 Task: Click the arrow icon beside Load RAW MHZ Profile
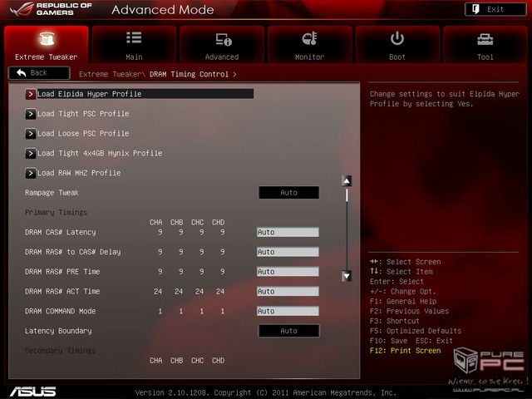(31, 173)
